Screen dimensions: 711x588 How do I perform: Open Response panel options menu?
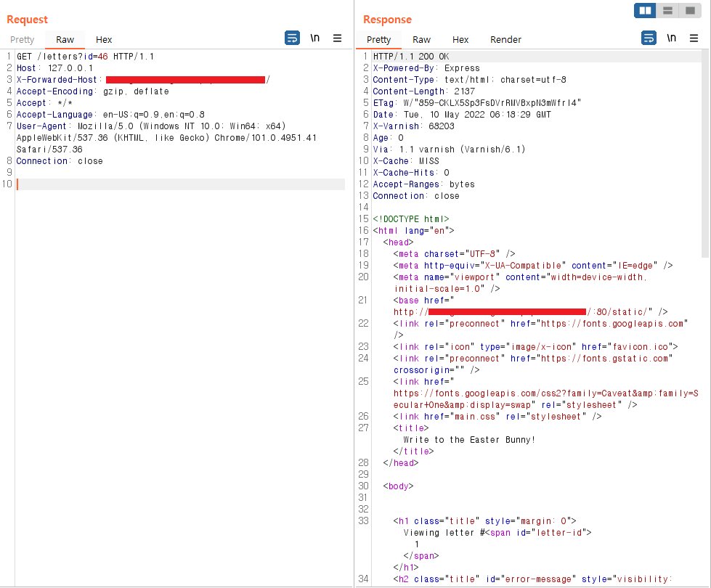[694, 38]
